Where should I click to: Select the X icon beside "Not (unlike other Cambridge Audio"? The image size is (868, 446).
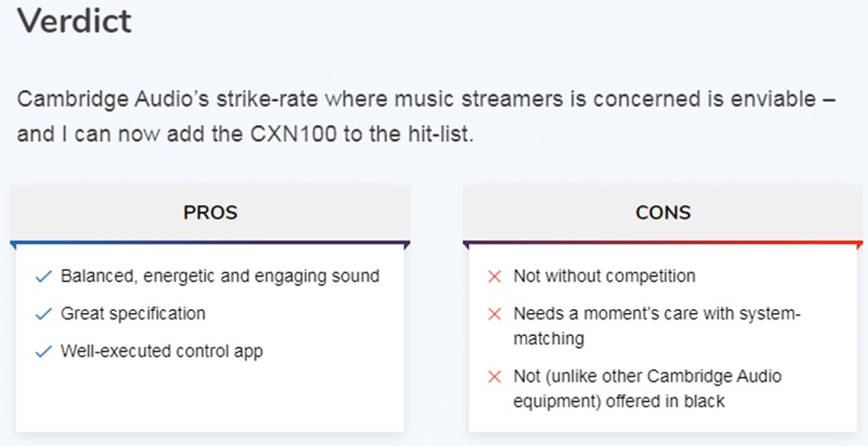tap(494, 377)
